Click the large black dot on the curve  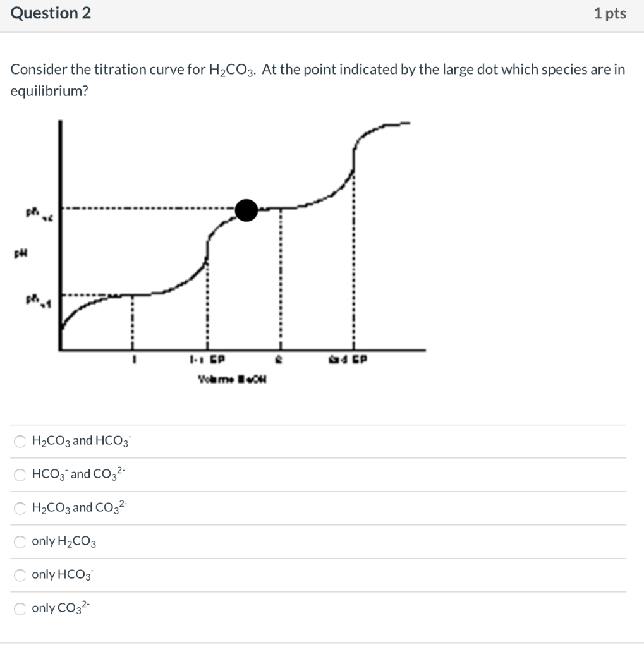[x=246, y=210]
